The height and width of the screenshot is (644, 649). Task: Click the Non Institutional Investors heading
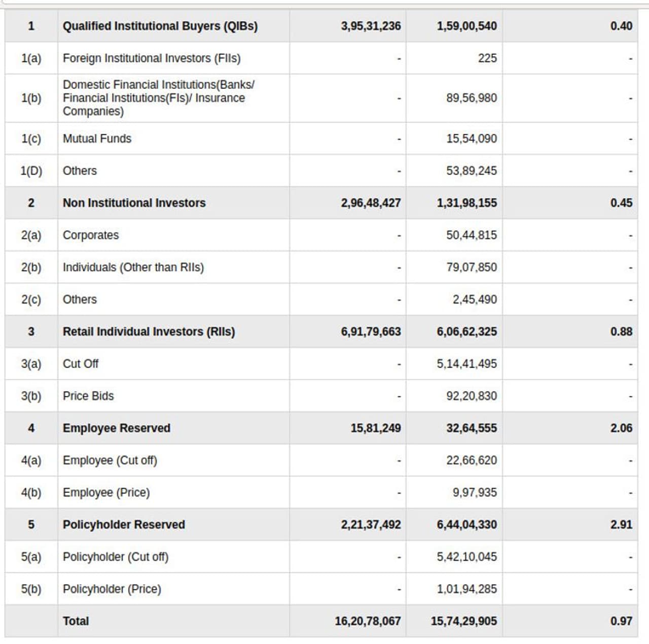pos(134,203)
